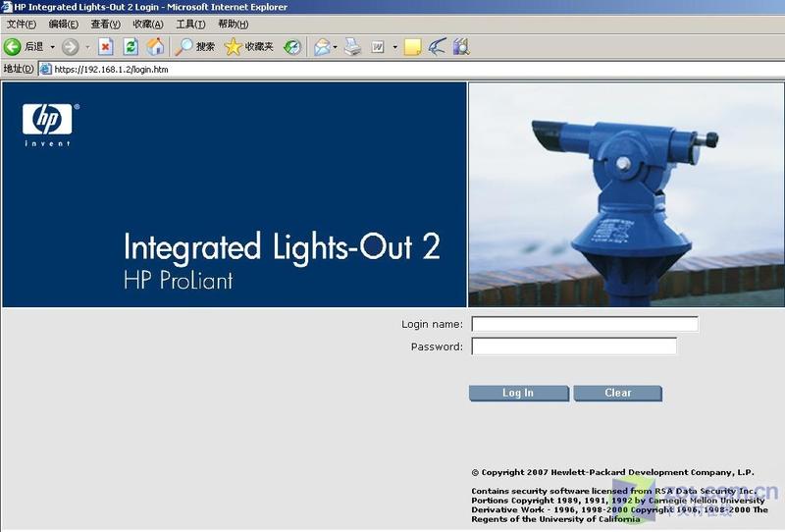Click the blue bird toolbar icon
785x532 pixels.
click(x=437, y=47)
